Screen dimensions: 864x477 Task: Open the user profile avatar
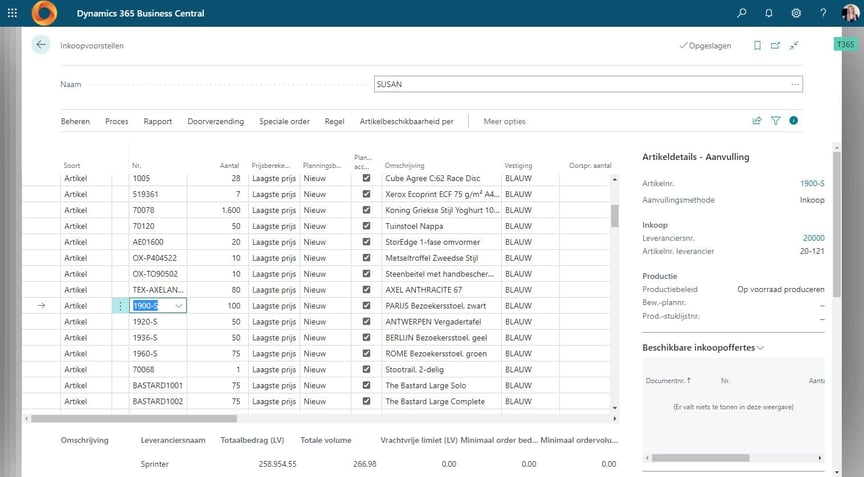850,13
